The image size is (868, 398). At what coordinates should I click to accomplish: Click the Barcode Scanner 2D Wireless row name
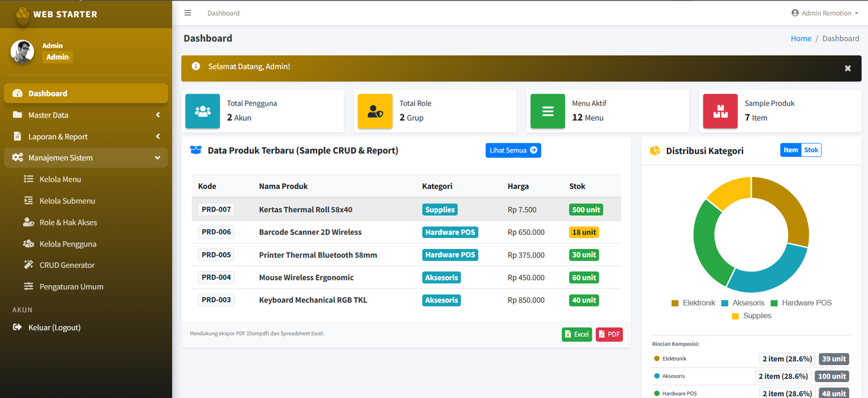tap(310, 232)
